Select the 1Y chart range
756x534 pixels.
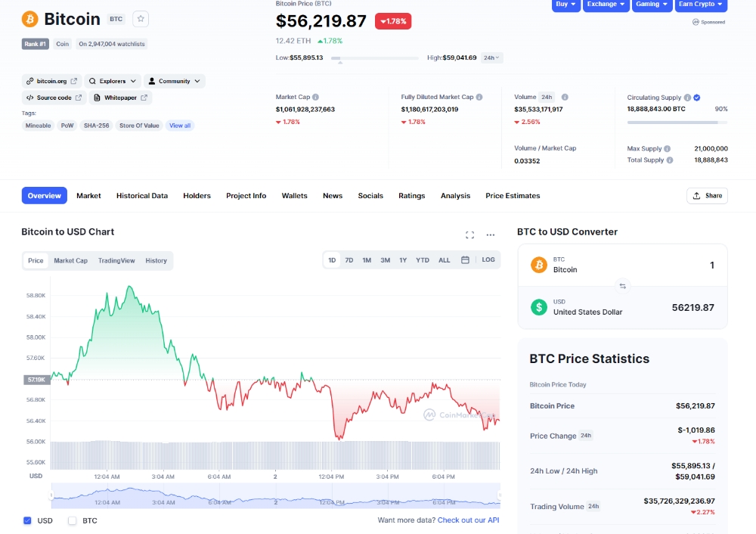[403, 260]
